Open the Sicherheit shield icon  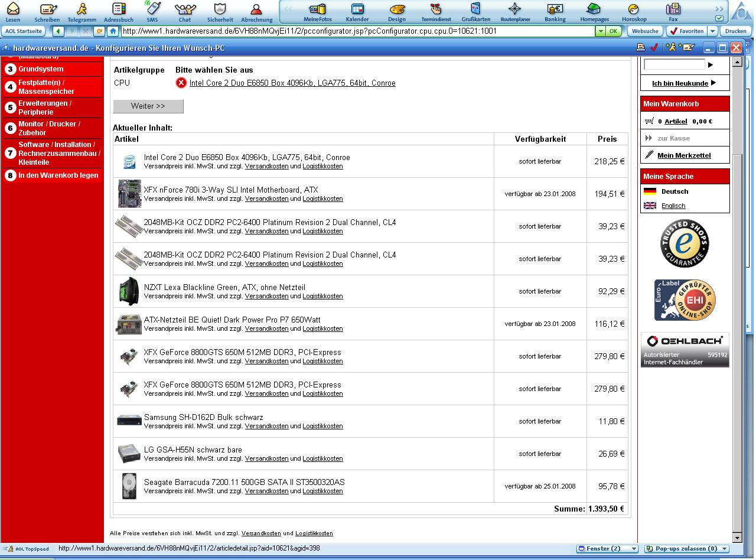click(220, 11)
